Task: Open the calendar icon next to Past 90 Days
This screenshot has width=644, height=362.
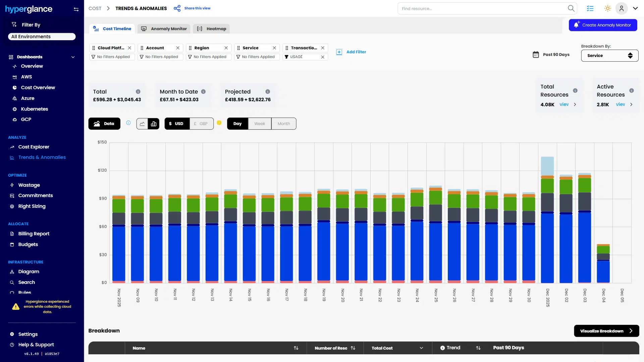Action: coord(536,54)
